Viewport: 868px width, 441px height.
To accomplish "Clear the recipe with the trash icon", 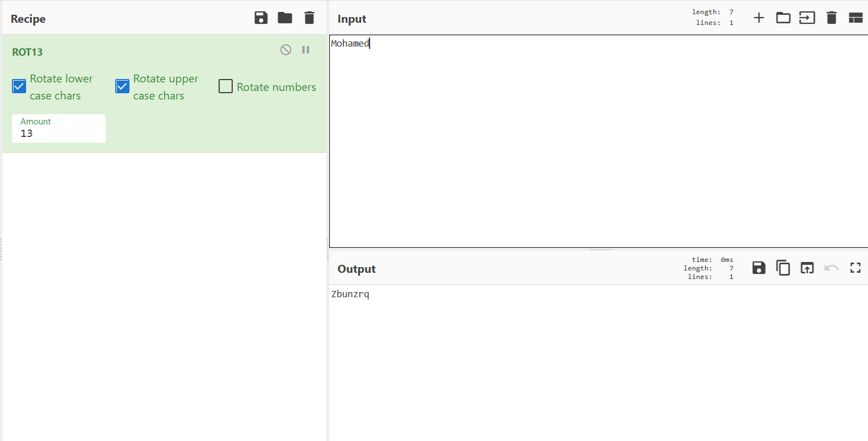I will pos(309,18).
